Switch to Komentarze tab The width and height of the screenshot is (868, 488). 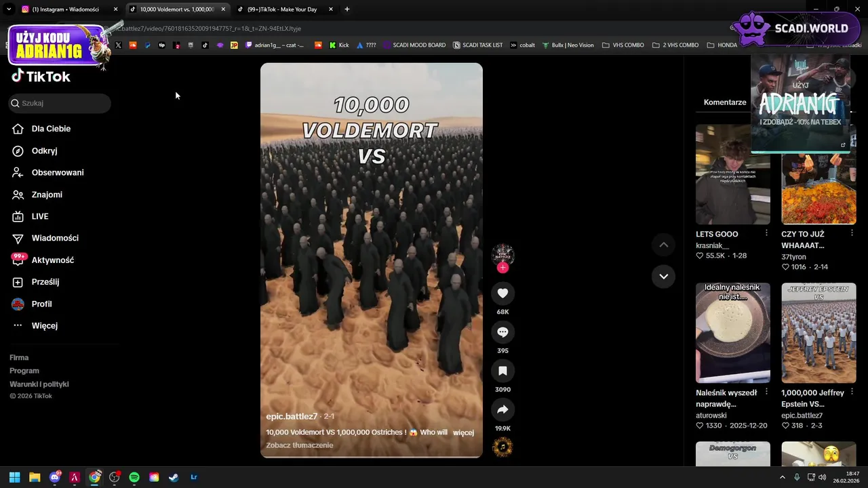pos(725,102)
